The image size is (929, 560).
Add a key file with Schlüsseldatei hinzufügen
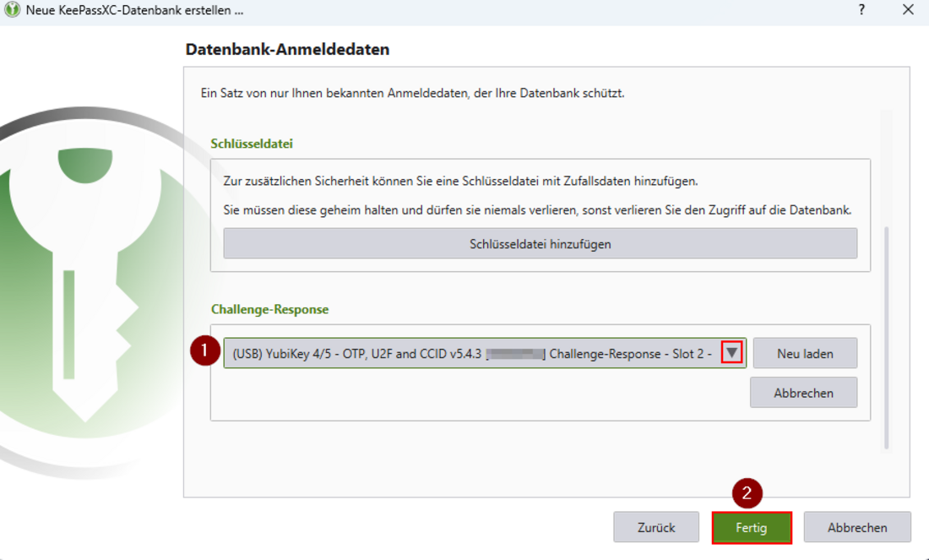tap(540, 243)
